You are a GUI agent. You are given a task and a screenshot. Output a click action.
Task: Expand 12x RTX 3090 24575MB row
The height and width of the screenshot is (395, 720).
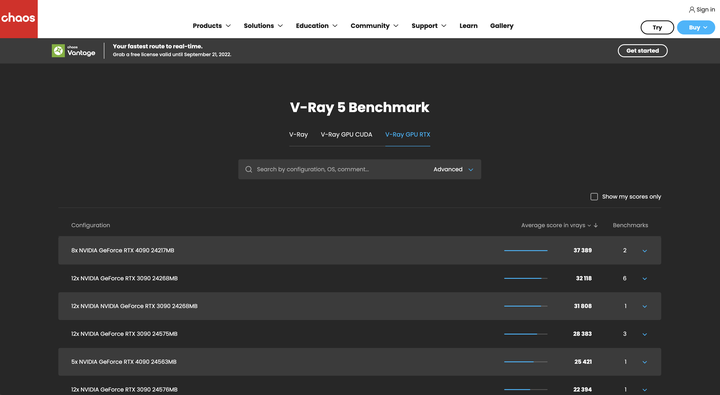tap(645, 334)
